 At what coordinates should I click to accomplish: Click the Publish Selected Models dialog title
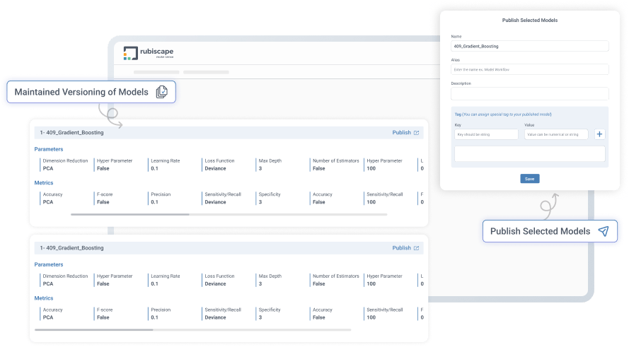(x=529, y=20)
